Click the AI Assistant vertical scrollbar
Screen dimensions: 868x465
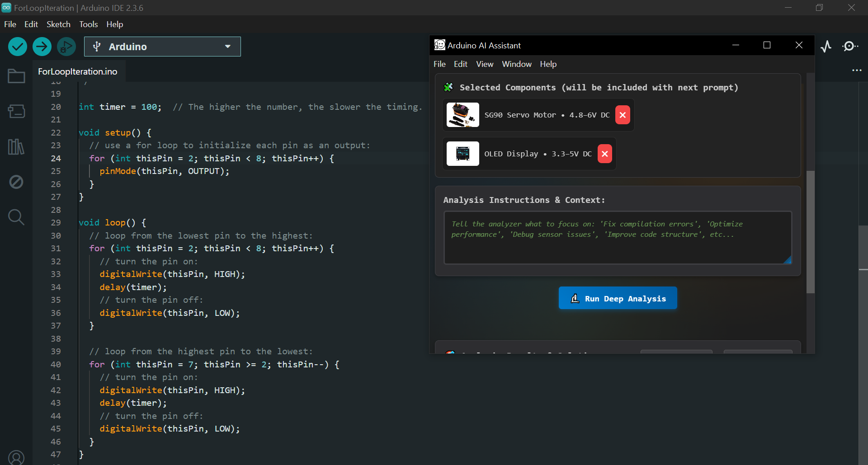coord(811,232)
